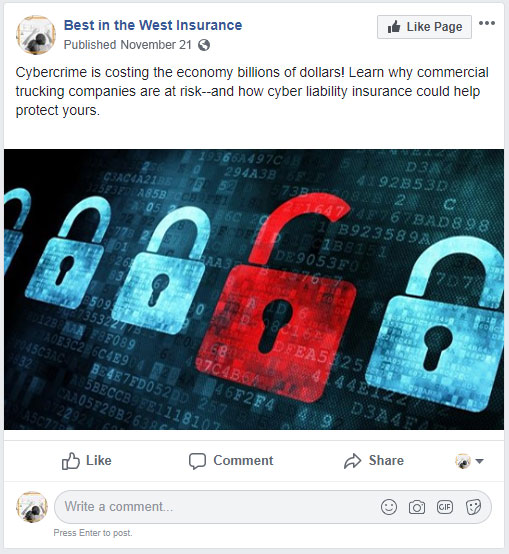509x554 pixels.
Task: Like the post with the thumbs-up icon
Action: pyautogui.click(x=71, y=461)
